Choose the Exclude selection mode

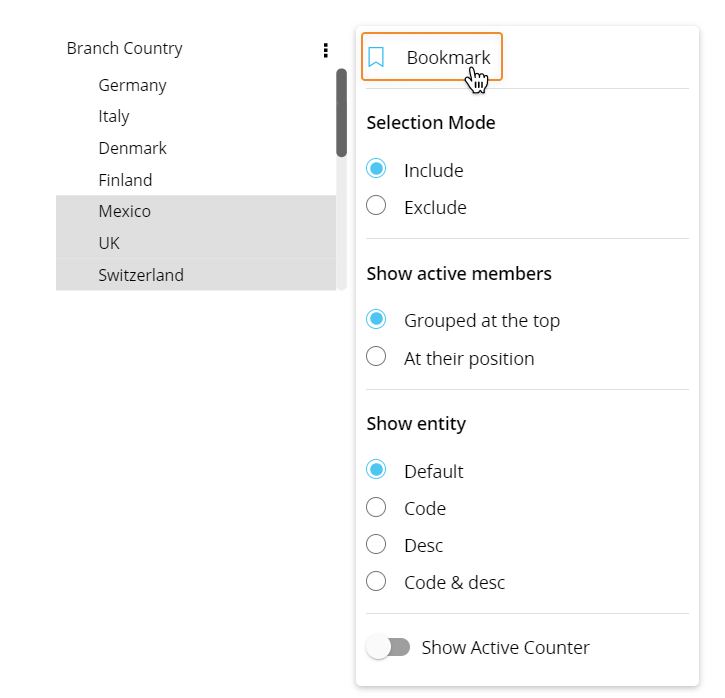(x=377, y=206)
